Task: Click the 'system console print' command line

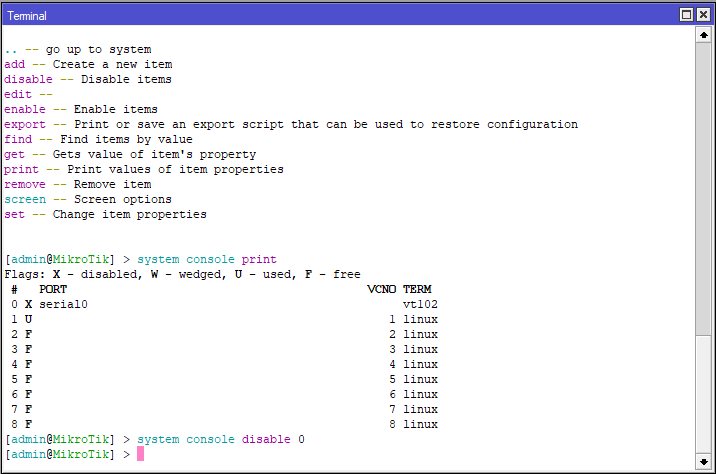Action: 206,259
